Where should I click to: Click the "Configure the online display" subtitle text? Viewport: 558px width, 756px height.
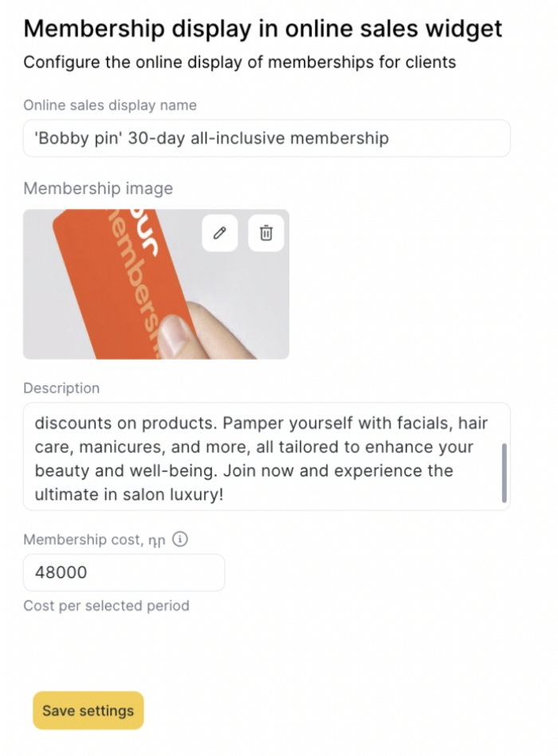point(239,62)
